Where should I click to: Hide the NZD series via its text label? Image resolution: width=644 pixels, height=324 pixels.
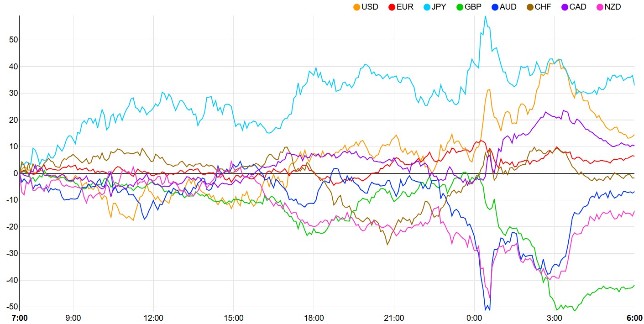tap(613, 7)
